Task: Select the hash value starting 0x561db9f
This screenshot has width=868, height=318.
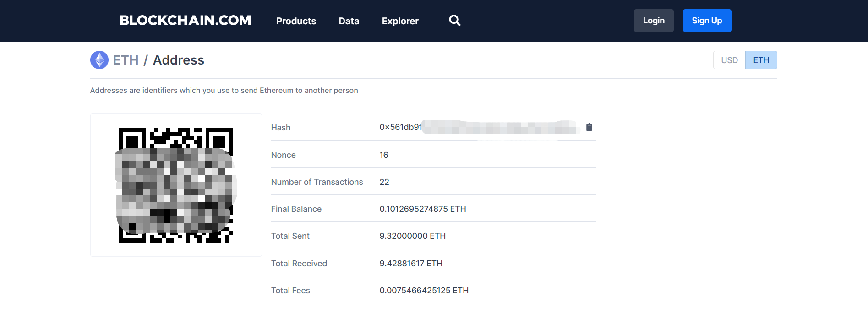Action: pos(476,127)
